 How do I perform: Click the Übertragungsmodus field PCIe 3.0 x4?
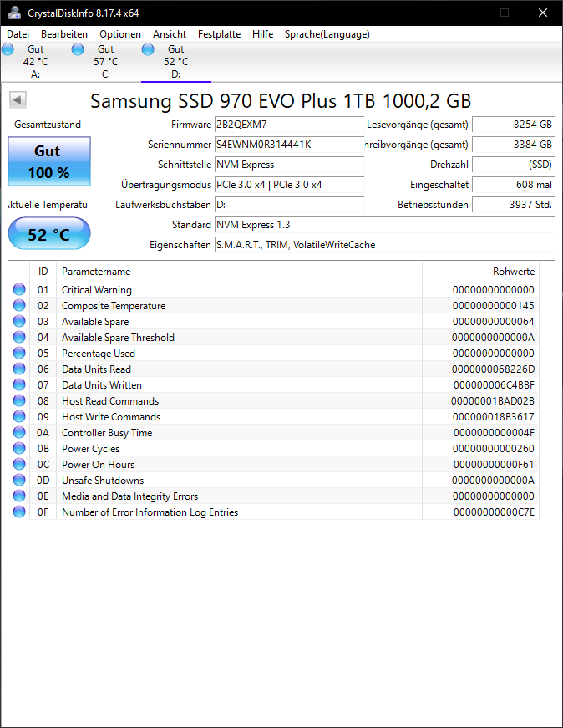coord(290,185)
